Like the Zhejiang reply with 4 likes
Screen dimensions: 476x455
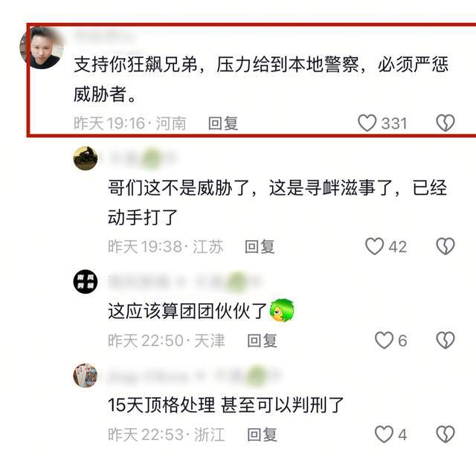tap(384, 434)
